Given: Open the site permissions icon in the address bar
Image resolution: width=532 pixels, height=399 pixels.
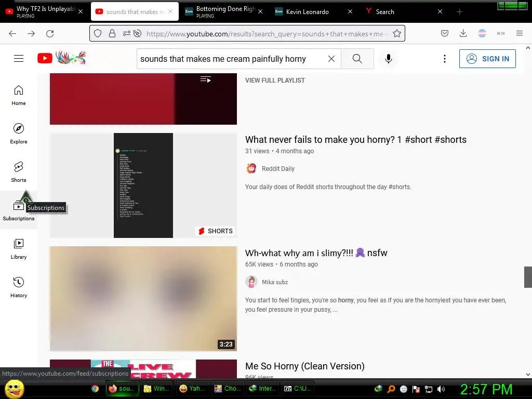Looking at the screenshot, I should coord(127,33).
